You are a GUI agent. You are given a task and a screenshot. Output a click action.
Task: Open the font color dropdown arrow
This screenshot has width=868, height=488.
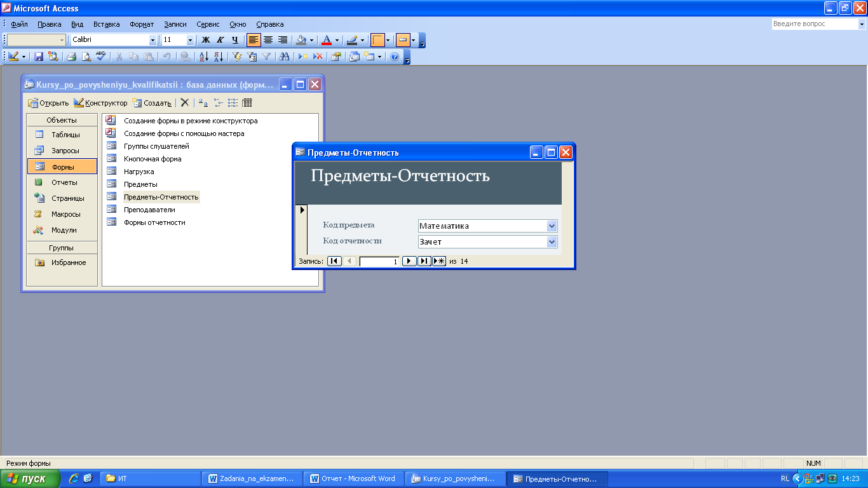tap(337, 40)
